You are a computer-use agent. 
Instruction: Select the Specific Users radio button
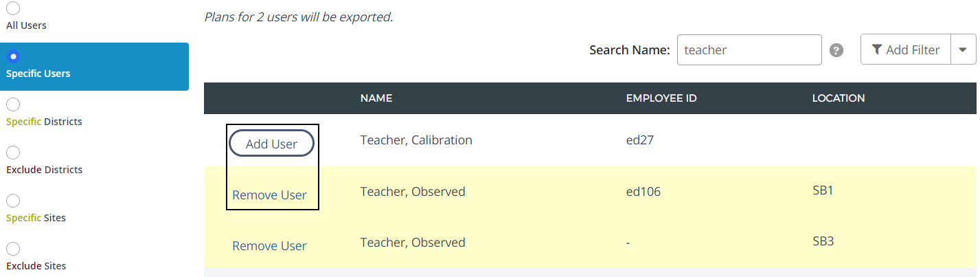(13, 56)
